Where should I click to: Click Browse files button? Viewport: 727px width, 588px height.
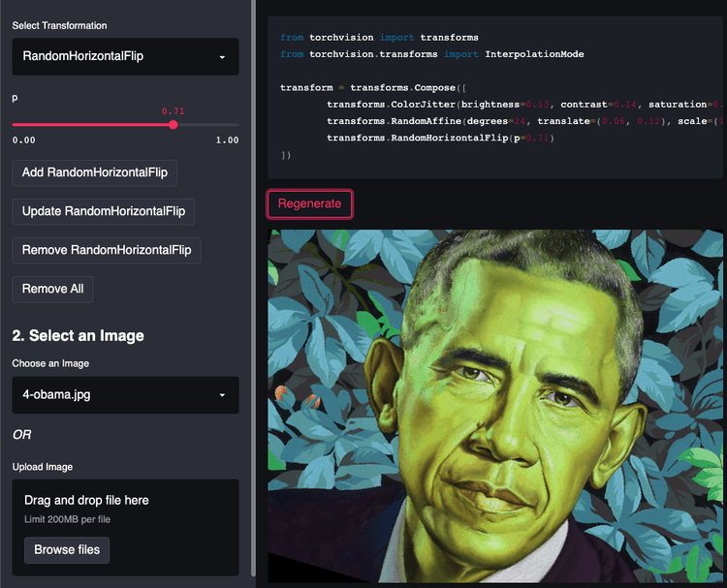coord(67,550)
